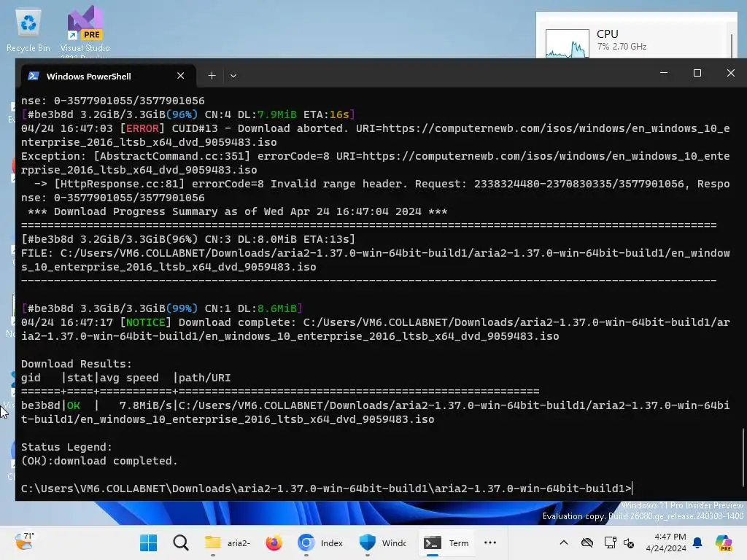747x560 pixels.
Task: Click the green NOTICE tag in the log
Action: pyautogui.click(x=145, y=322)
